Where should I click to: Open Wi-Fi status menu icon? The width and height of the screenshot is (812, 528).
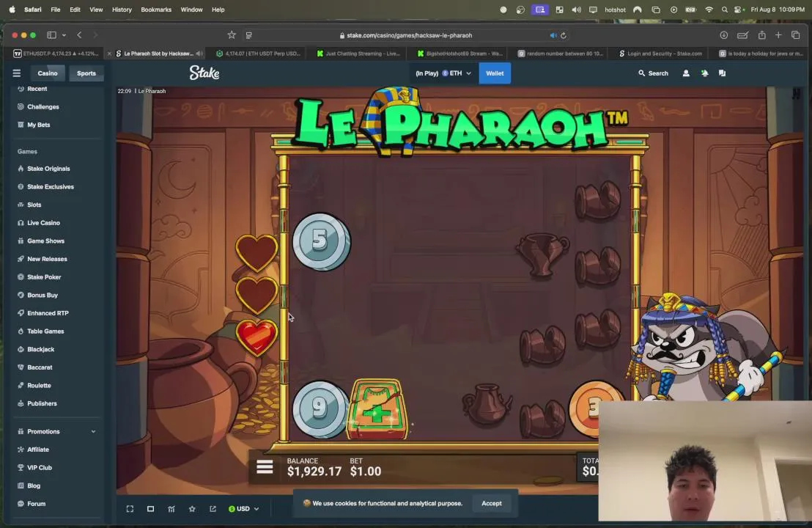point(709,10)
